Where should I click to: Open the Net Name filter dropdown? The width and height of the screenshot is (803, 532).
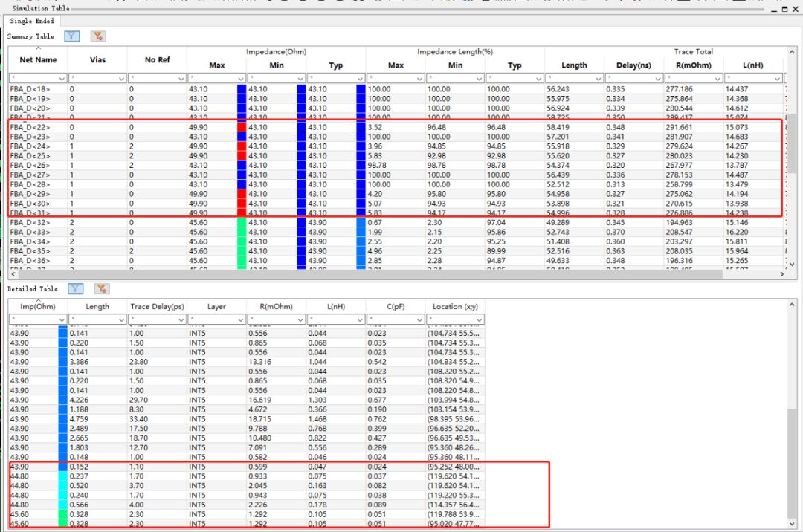(x=62, y=78)
